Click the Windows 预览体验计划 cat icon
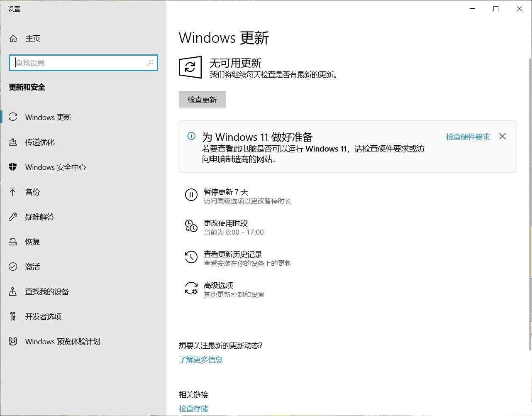Viewport: 532px width, 416px height. (13, 341)
